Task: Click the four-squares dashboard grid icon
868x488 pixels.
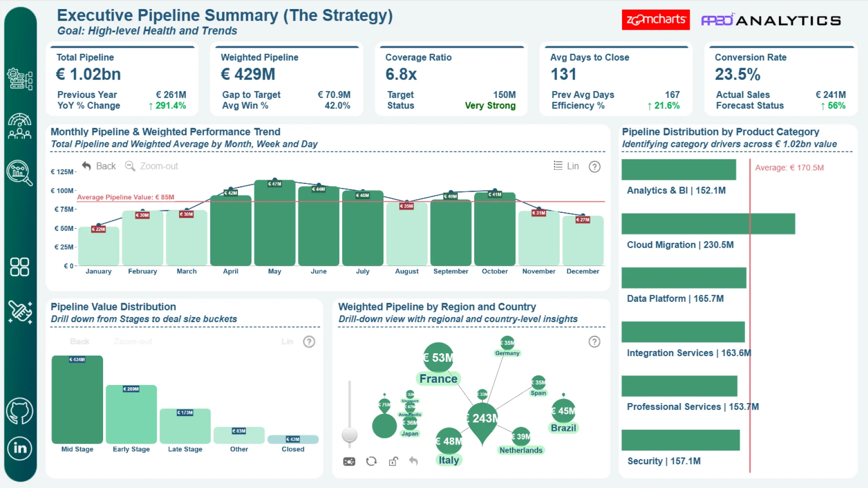Action: [x=19, y=267]
